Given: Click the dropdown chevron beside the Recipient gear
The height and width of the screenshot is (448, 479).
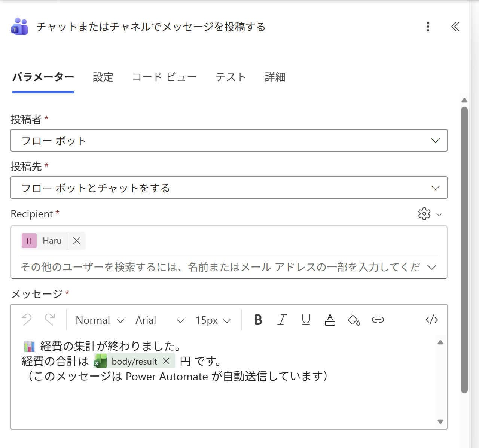Looking at the screenshot, I should coord(439,214).
